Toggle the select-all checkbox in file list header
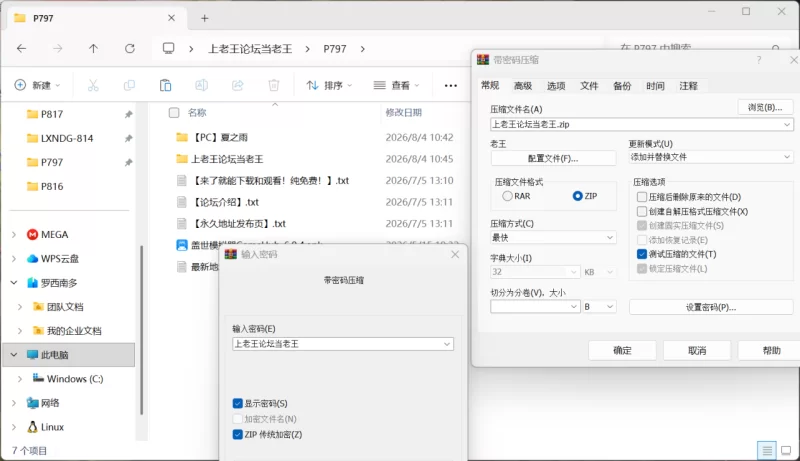This screenshot has width=800, height=461. [x=174, y=113]
